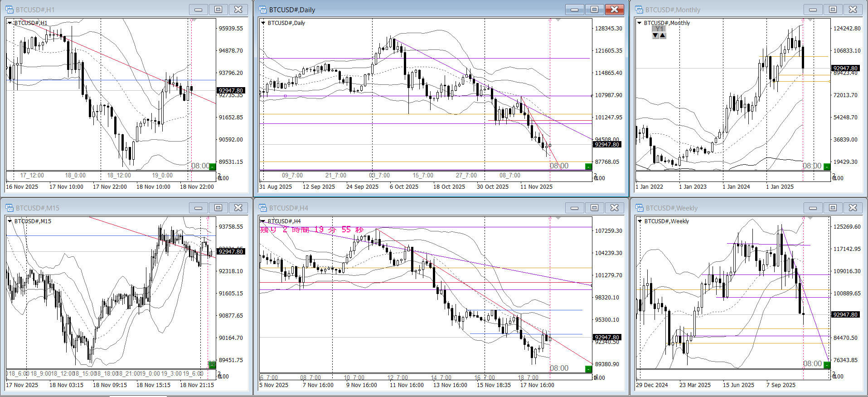This screenshot has width=868, height=397.
Task: Click the Monthly window title bar chart icon
Action: pos(639,10)
